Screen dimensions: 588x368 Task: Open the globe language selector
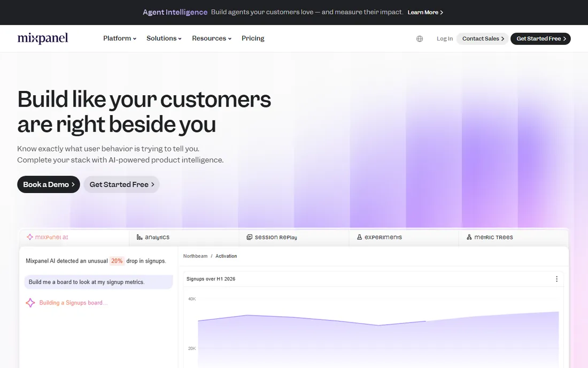(x=420, y=39)
